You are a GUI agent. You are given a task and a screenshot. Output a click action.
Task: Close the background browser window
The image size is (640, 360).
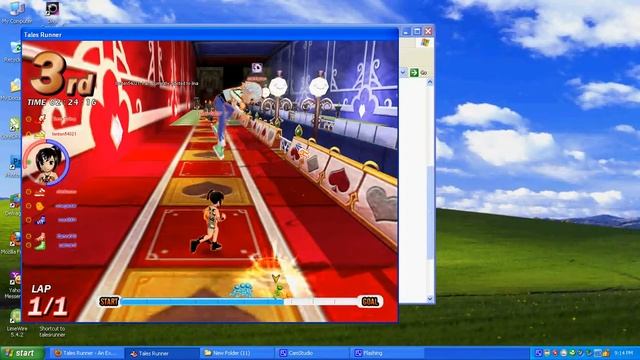[x=428, y=31]
